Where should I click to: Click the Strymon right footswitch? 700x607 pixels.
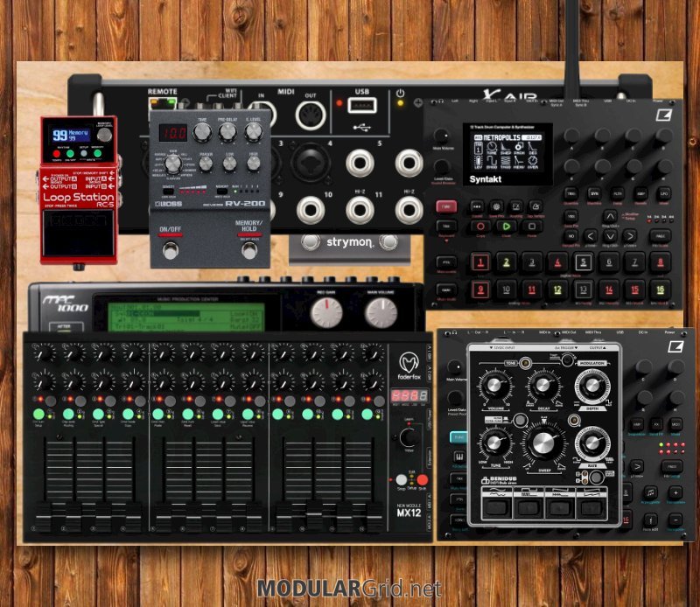coord(388,242)
